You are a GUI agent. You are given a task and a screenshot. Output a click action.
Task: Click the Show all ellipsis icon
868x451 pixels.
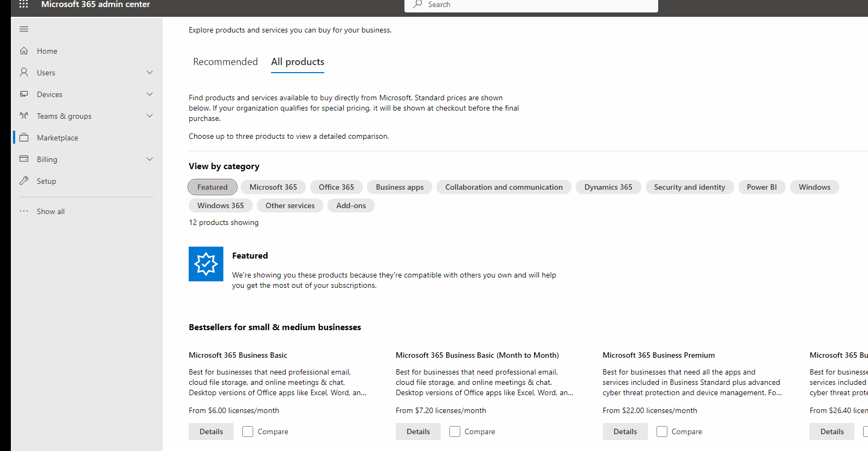click(24, 211)
